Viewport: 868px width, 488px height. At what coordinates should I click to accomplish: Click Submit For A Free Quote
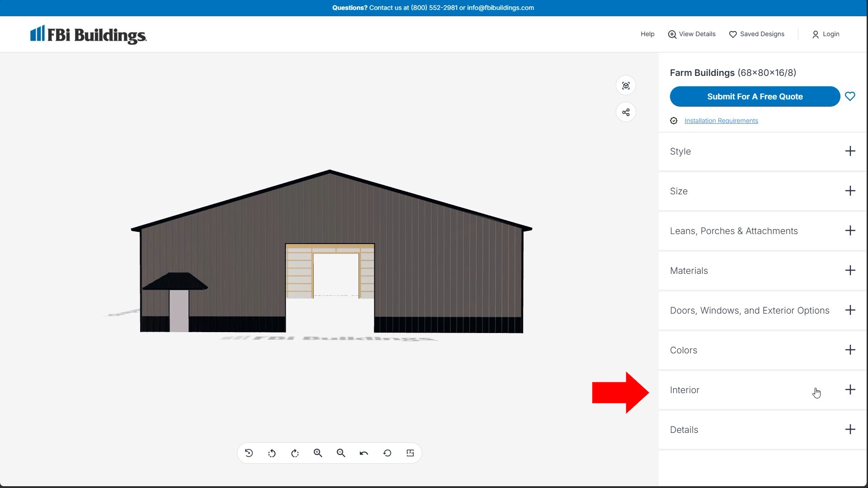click(x=755, y=96)
